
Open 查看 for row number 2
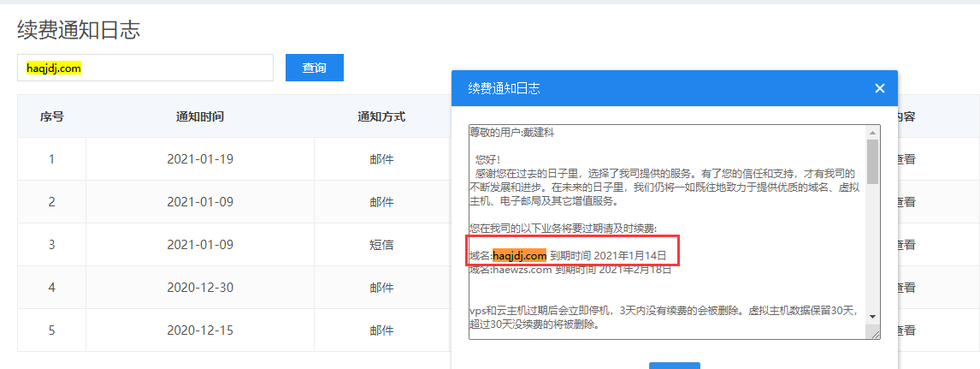[905, 202]
